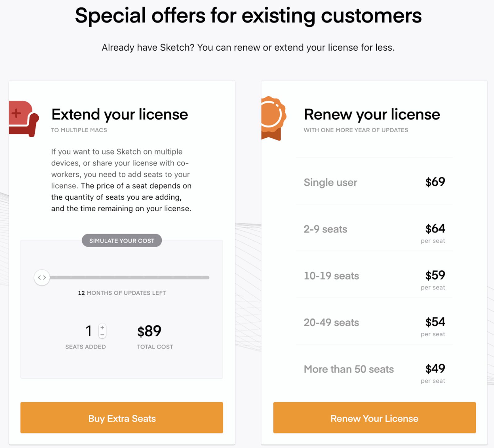Click the left-right arrows on the slider handle

42,277
